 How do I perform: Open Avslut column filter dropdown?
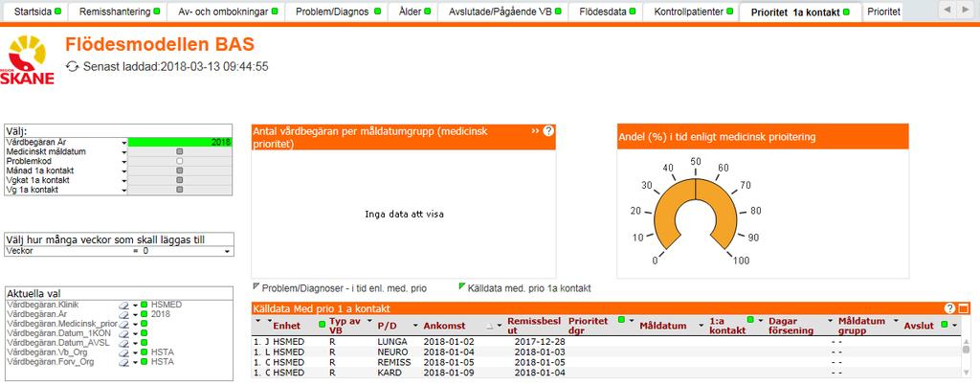pos(954,326)
